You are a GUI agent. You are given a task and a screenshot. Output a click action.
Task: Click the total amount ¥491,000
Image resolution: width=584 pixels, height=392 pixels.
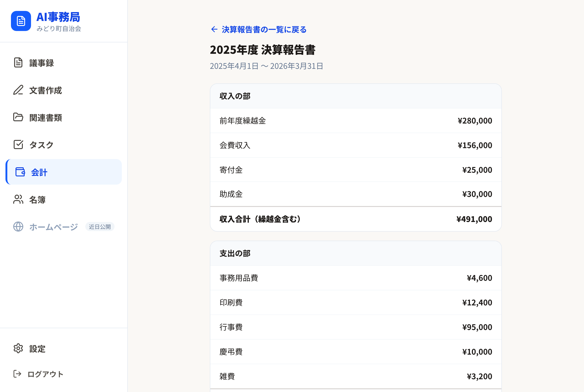[474, 219]
